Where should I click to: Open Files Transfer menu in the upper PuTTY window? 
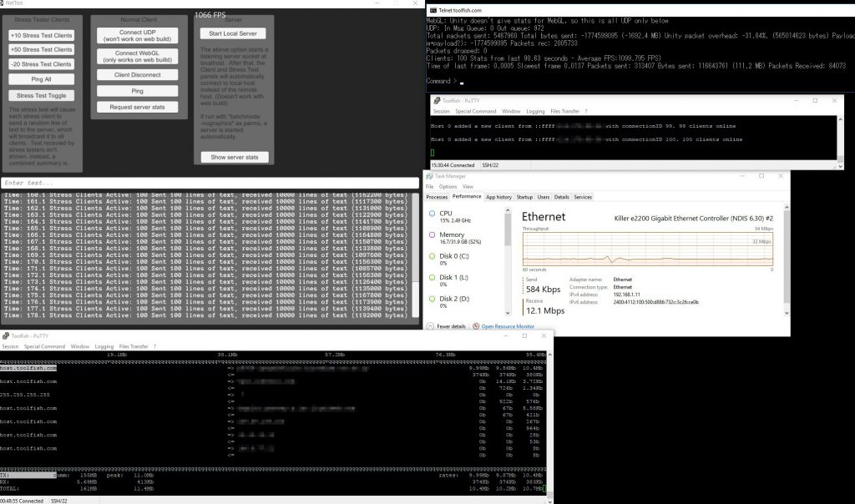(x=565, y=111)
